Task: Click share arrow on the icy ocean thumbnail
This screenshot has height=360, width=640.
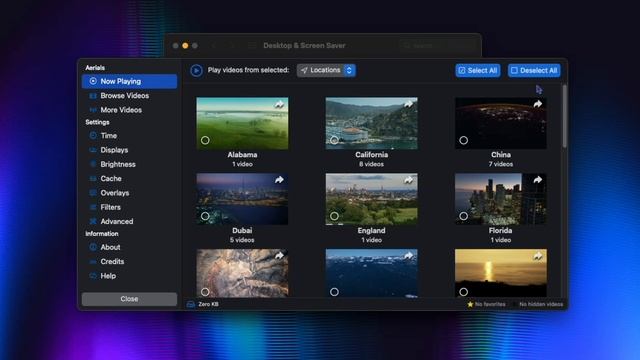Action: 409,256
